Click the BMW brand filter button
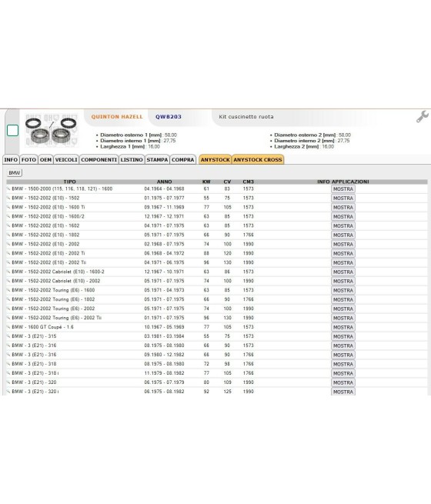The height and width of the screenshot is (504, 431). point(15,173)
